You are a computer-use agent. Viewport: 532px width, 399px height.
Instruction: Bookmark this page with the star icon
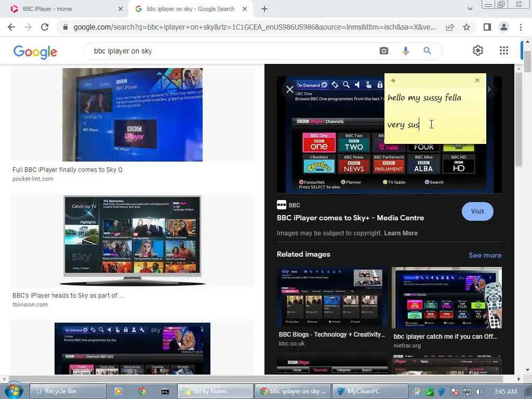point(467,27)
